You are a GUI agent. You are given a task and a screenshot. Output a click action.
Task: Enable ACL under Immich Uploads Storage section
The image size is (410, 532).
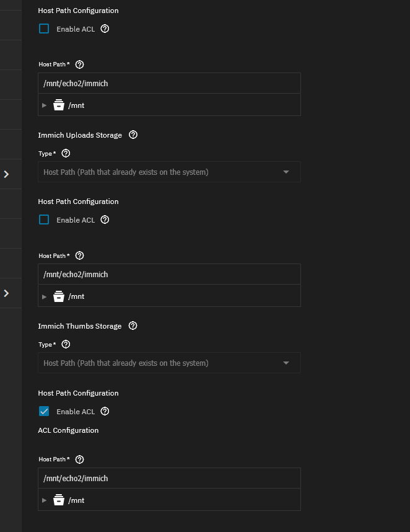click(x=44, y=219)
